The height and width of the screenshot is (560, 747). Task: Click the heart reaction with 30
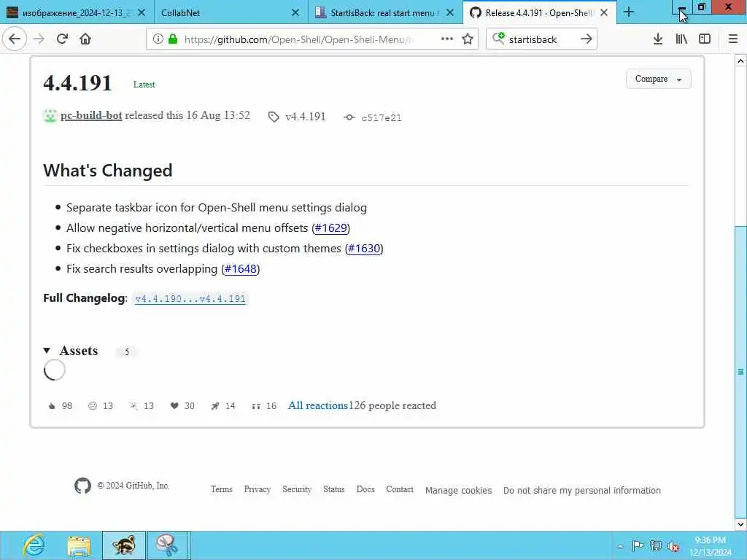click(x=182, y=405)
